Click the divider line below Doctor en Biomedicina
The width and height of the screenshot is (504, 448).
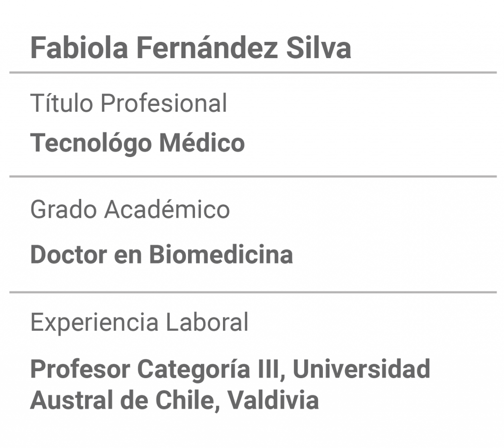(x=253, y=292)
